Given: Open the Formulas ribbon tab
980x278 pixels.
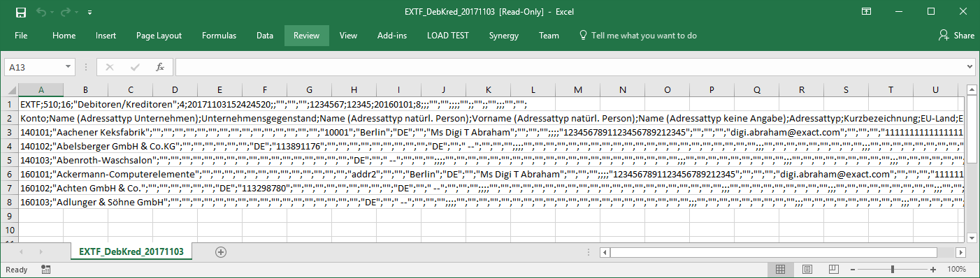Looking at the screenshot, I should coord(219,36).
